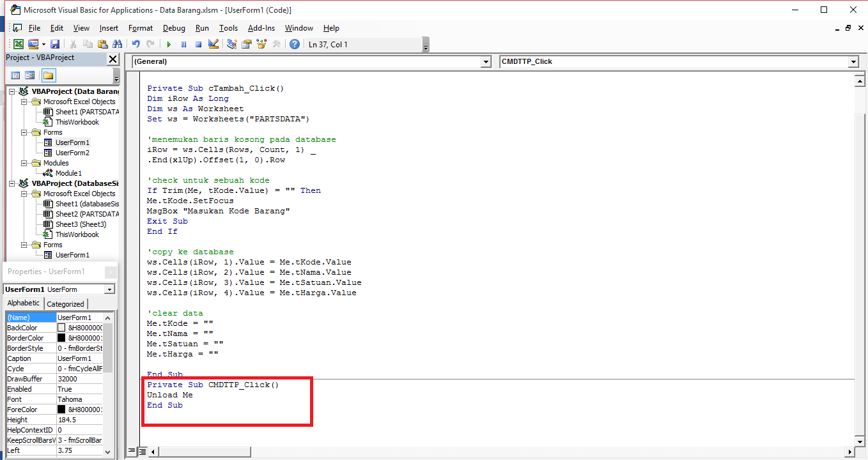Open the (General) object dropdown
This screenshot has width=868, height=460.
(486, 61)
